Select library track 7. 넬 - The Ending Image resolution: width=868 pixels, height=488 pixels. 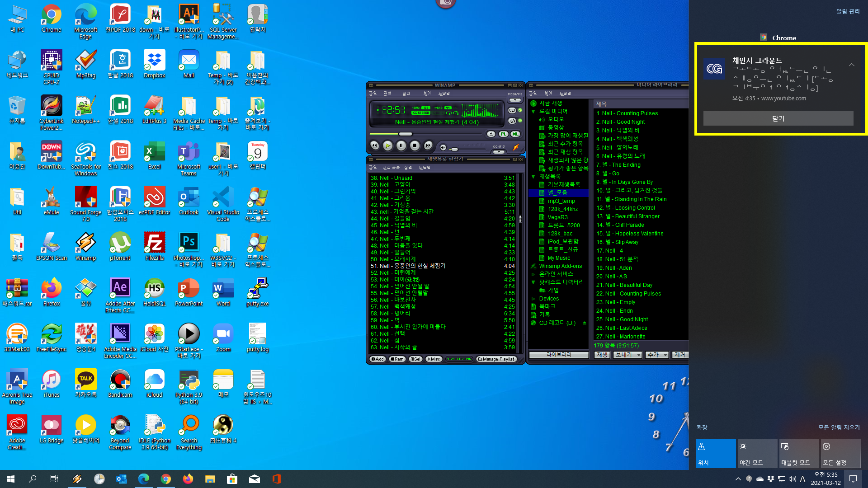tap(641, 165)
